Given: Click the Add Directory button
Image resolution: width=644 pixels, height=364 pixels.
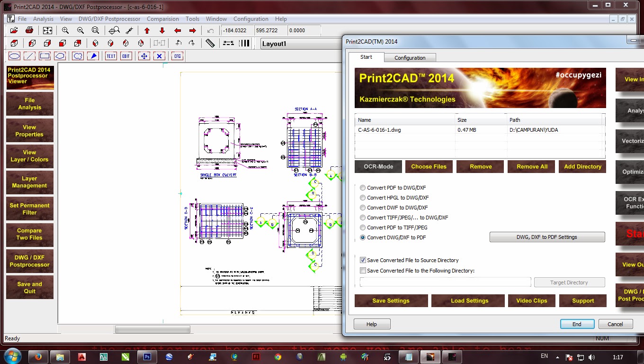Looking at the screenshot, I should tap(582, 166).
